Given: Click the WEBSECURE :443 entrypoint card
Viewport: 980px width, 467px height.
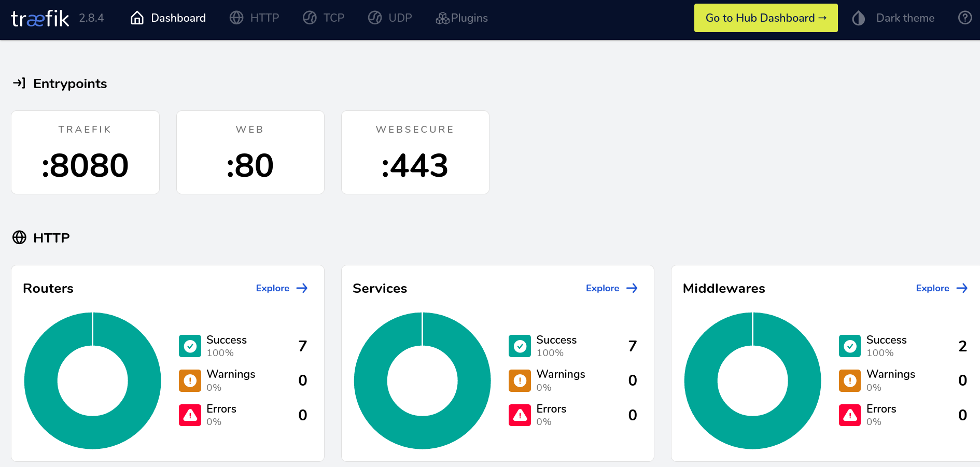Looking at the screenshot, I should [x=415, y=152].
